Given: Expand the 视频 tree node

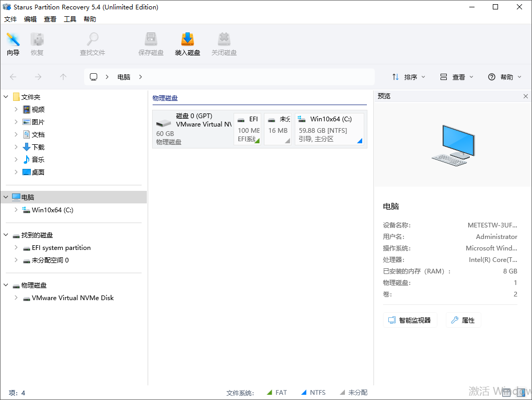Looking at the screenshot, I should [16, 109].
